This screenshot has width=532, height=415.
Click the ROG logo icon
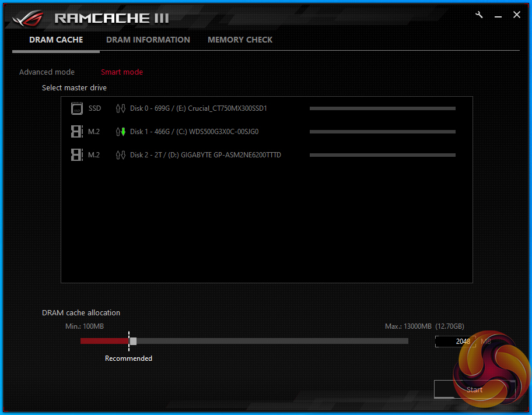[x=29, y=18]
